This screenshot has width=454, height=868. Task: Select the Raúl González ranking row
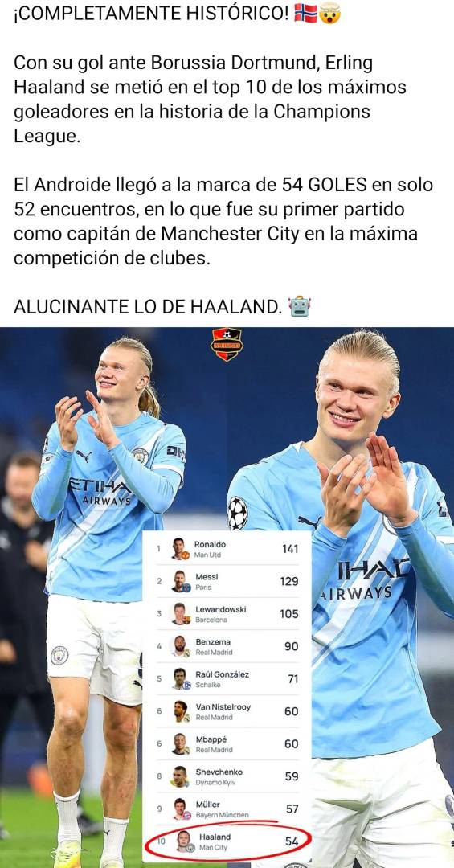coord(227,679)
